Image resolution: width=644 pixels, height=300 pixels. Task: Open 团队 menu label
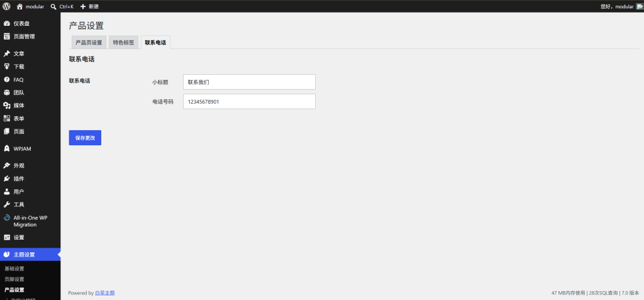pyautogui.click(x=19, y=92)
